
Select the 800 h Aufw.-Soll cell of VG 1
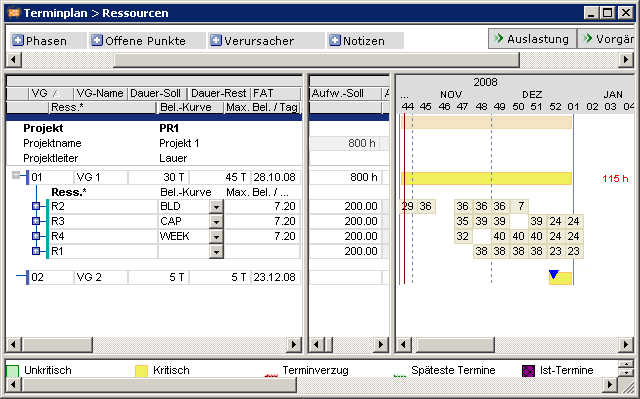click(345, 177)
